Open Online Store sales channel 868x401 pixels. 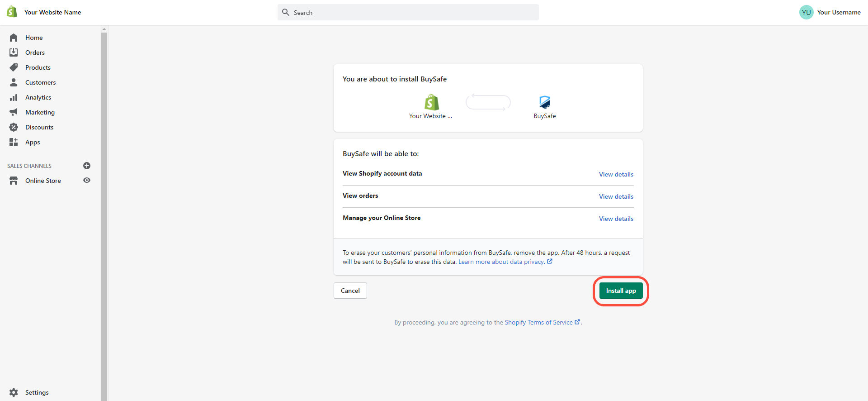click(43, 181)
